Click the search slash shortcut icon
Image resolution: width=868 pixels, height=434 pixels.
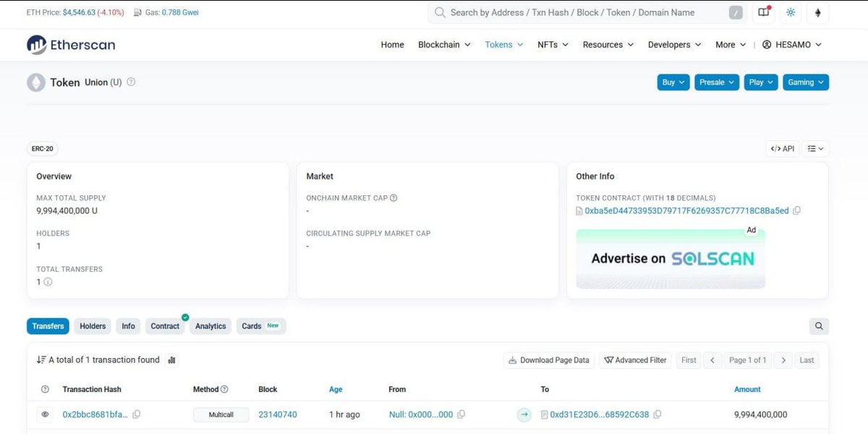[x=736, y=12]
